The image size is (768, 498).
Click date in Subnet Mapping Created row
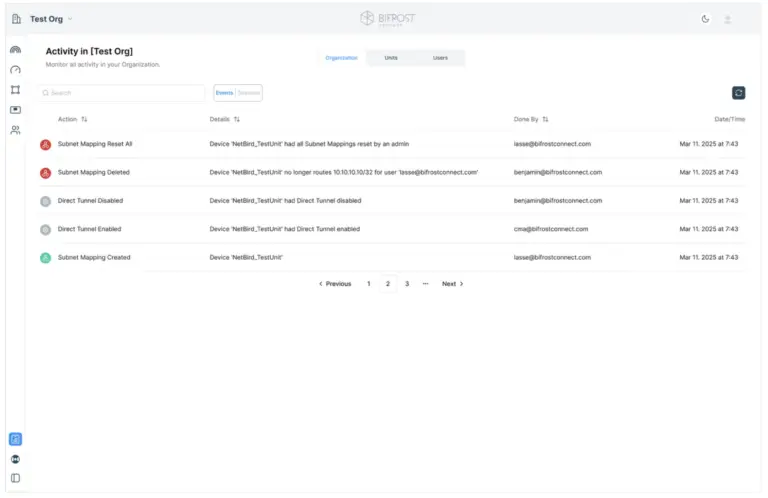click(709, 258)
